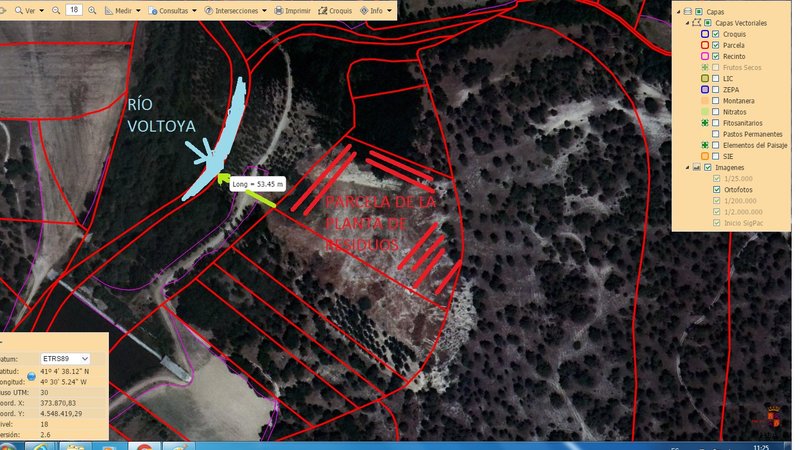Toggle the Ortofotos imagery checkbox

(x=716, y=190)
